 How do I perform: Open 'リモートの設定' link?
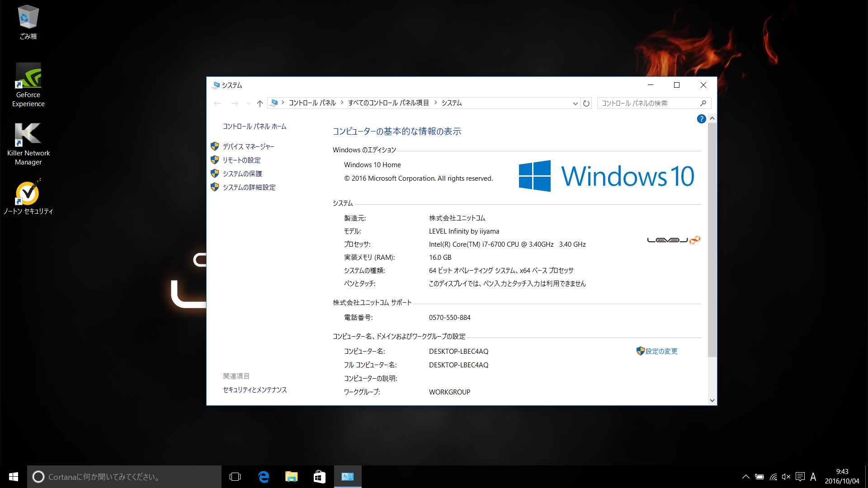coord(241,160)
